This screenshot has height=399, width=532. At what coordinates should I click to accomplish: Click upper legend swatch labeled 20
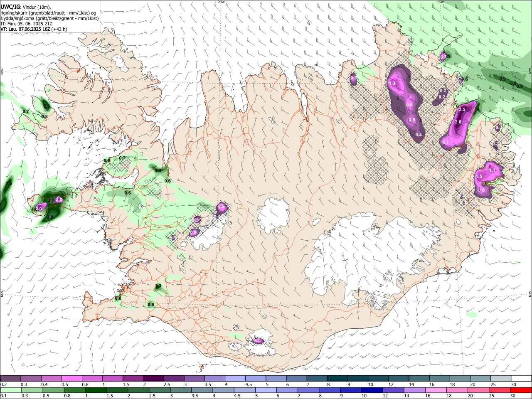point(480,379)
